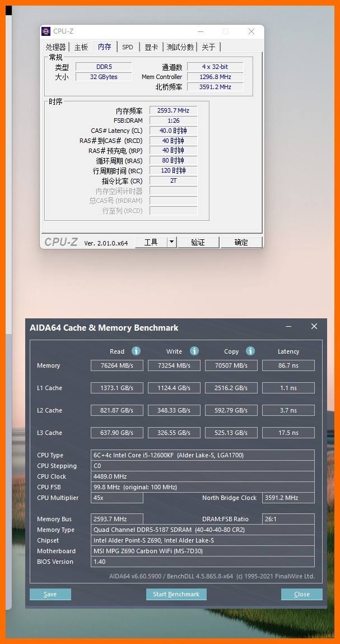
Task: Click the 32 GBytes size field
Action: [104, 77]
